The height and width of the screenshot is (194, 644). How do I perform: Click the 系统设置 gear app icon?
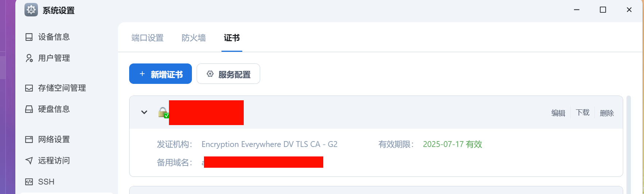[x=31, y=10]
